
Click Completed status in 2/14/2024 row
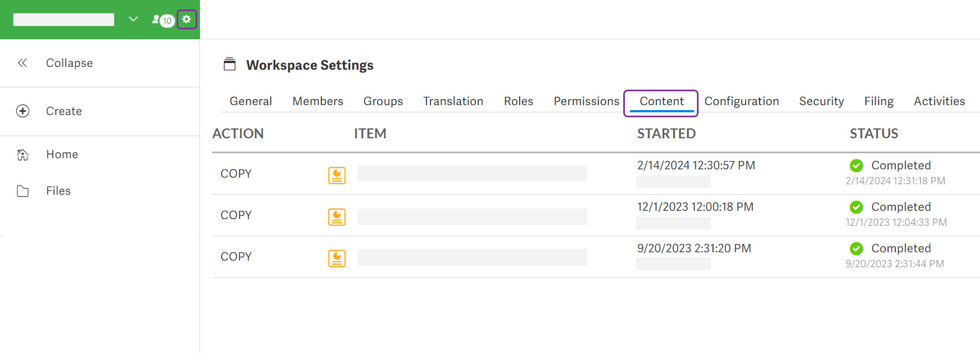coord(901,165)
